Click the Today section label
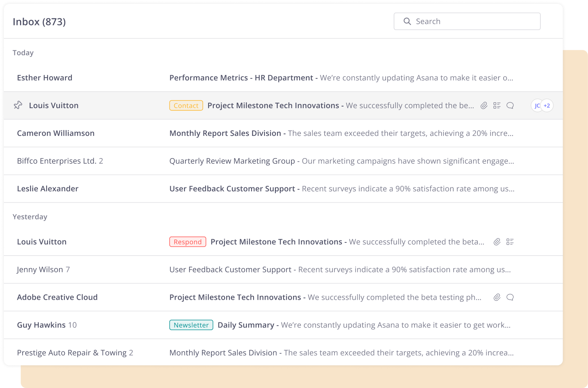The image size is (588, 388). coord(23,53)
